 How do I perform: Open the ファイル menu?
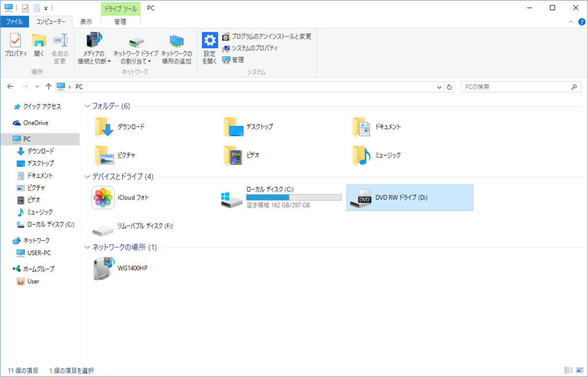(x=13, y=22)
